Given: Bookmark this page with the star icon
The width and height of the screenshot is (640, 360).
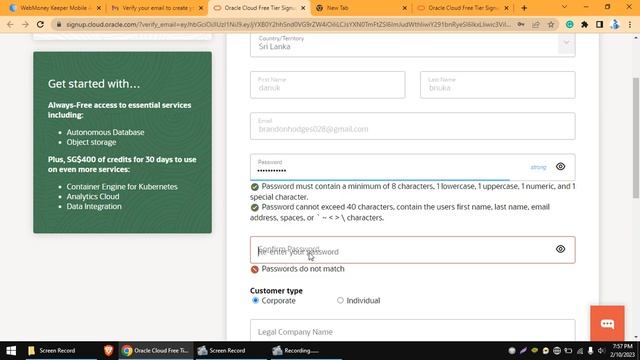Looking at the screenshot, I should [x=551, y=24].
